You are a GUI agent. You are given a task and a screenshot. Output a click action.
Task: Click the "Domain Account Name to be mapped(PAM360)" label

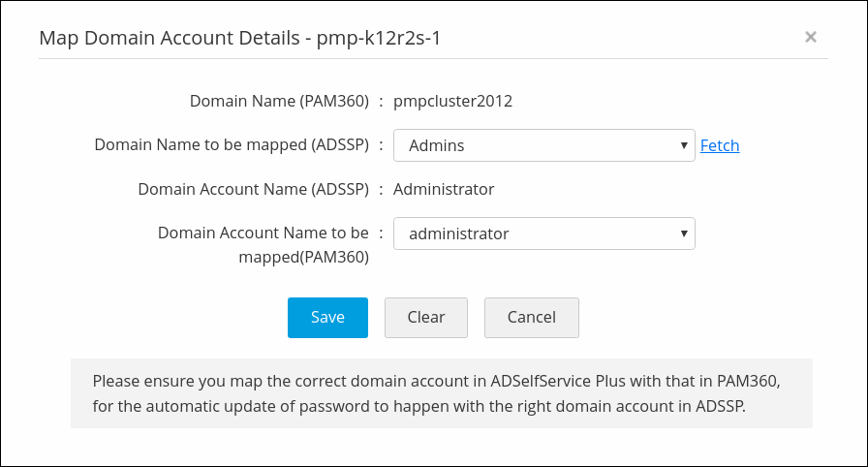(x=263, y=245)
